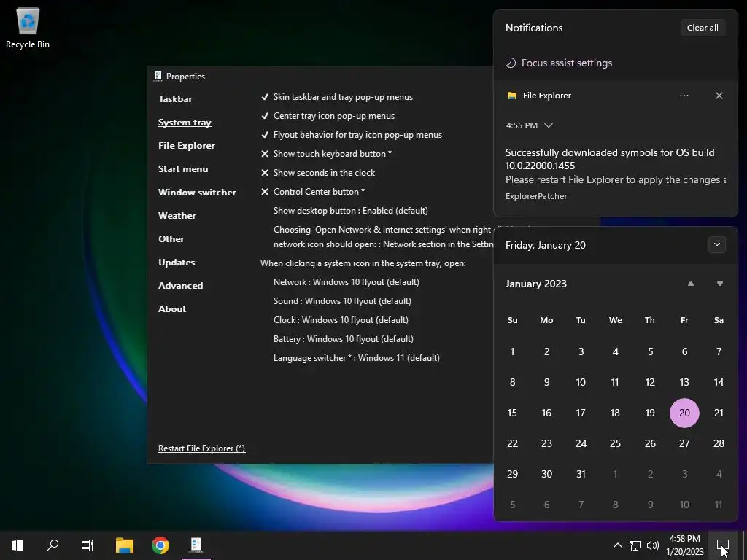Viewport: 747px width, 560px height.
Task: Open the Windows Start button
Action: click(x=18, y=545)
